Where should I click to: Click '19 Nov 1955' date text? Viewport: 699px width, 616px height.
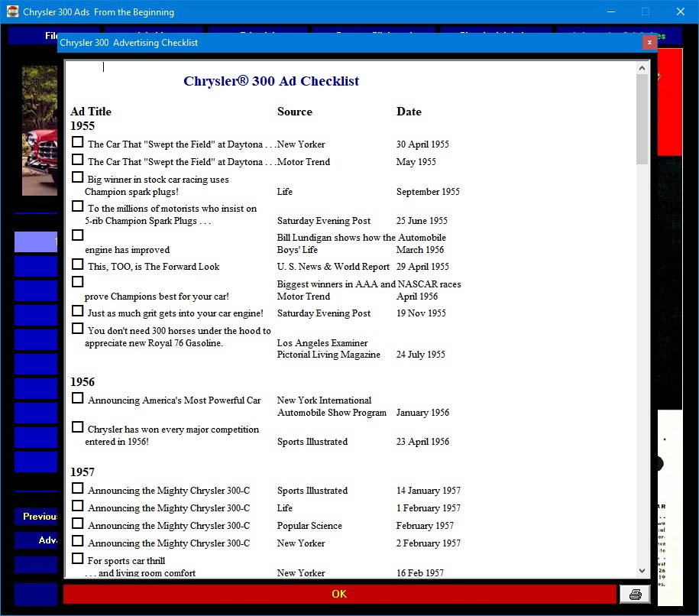point(421,313)
